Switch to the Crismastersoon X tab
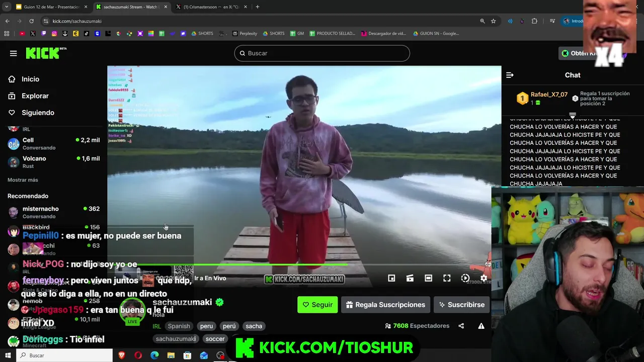644x362 pixels. pos(211,7)
